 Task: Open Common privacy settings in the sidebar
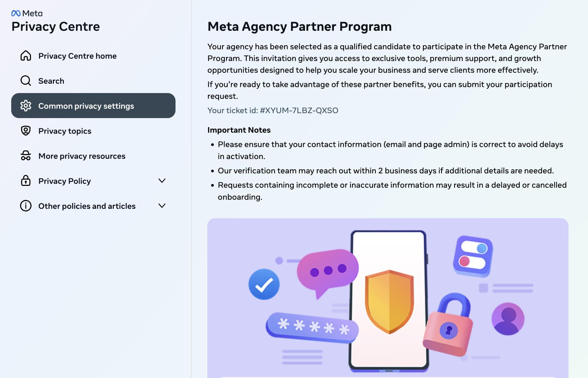[x=86, y=106]
